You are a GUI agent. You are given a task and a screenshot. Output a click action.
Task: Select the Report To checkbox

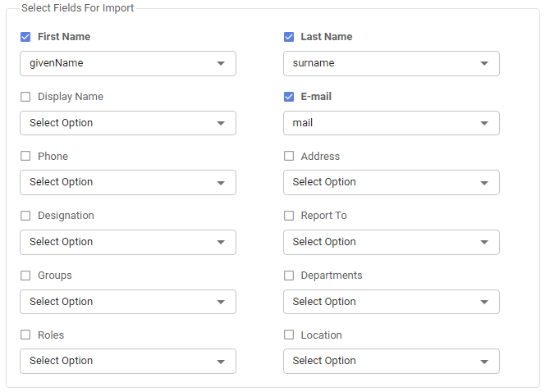click(289, 216)
